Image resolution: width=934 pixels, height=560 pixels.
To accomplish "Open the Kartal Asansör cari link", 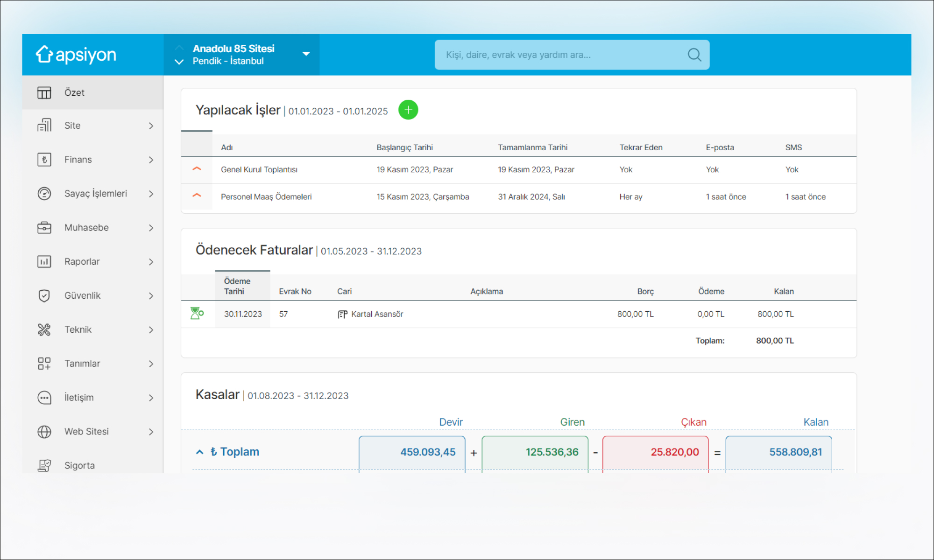I will (x=376, y=314).
